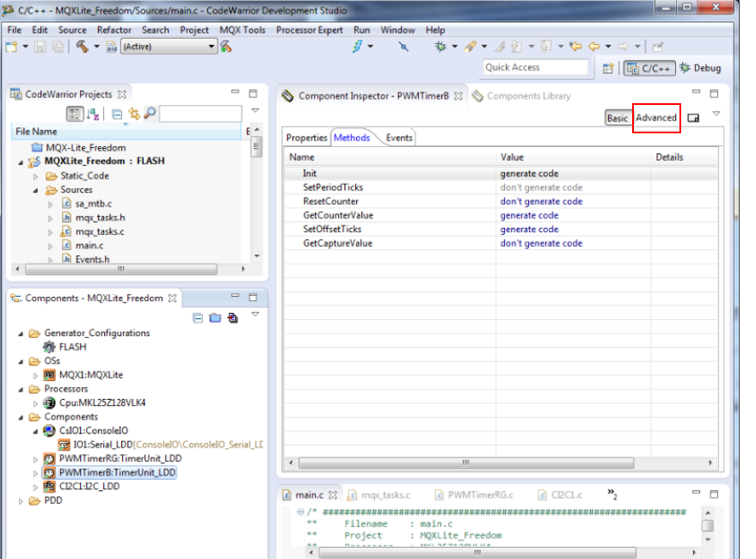Click the Component Inspector toggle view icon
756x559 pixels.
click(693, 118)
